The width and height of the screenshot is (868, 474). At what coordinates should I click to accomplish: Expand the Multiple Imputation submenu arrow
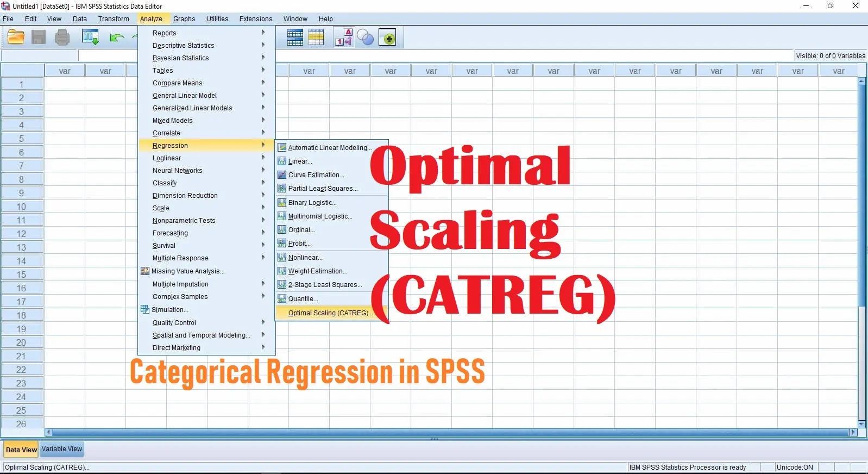click(x=263, y=284)
